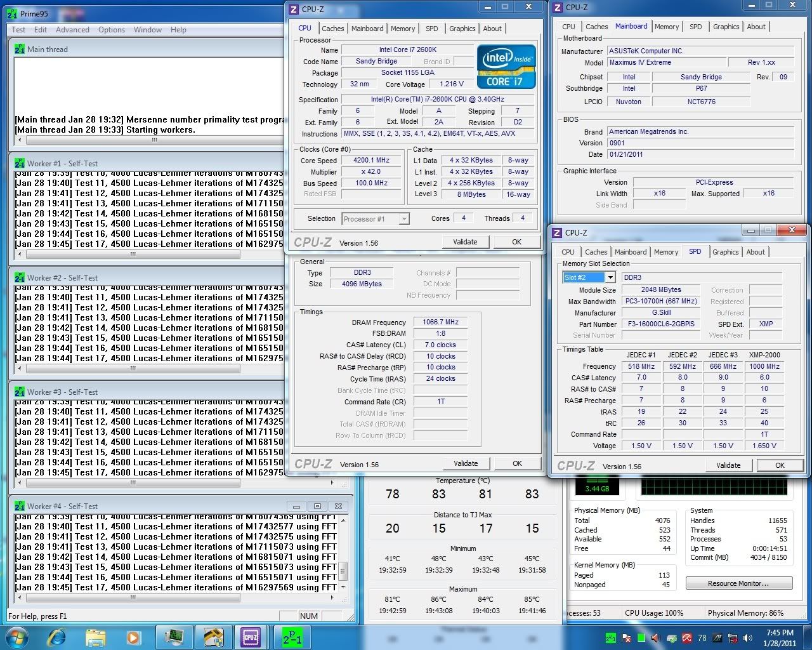Expand the Processor #1 selection dropdown
812x650 pixels.
404,219
